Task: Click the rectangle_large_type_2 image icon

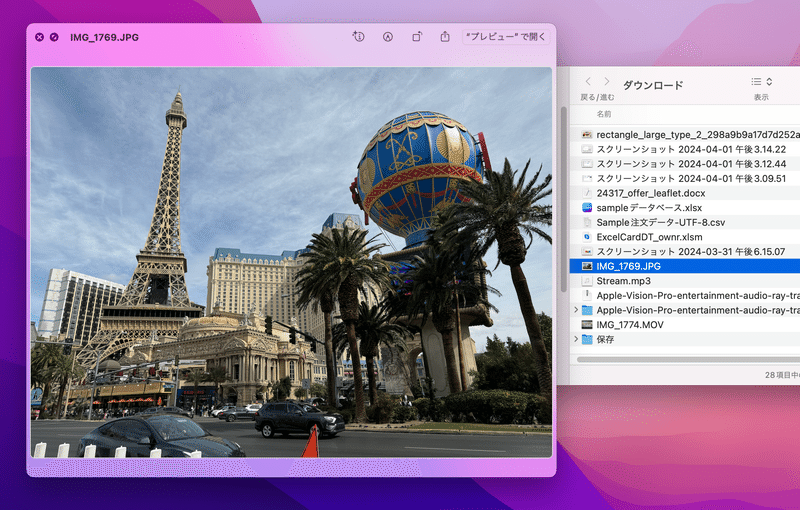Action: tap(587, 135)
